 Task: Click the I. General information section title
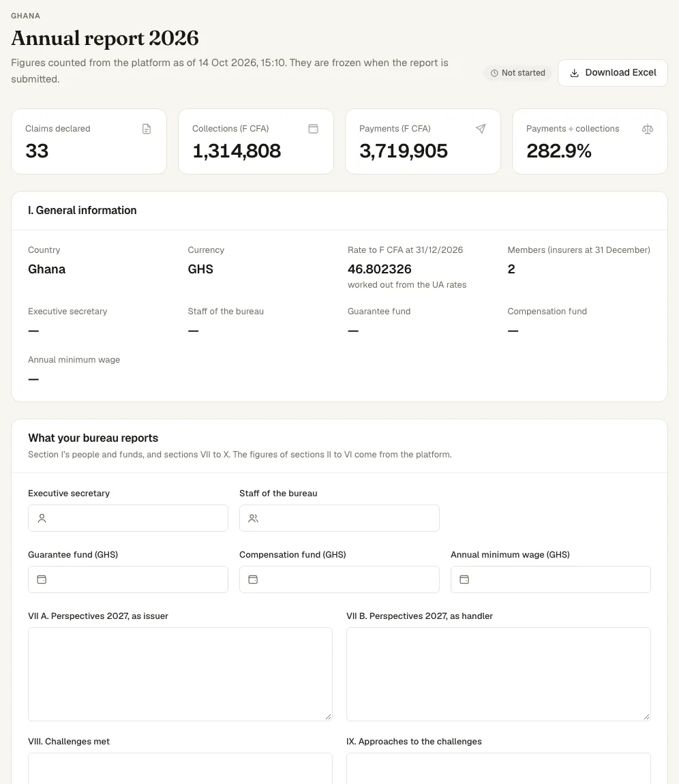(x=82, y=211)
